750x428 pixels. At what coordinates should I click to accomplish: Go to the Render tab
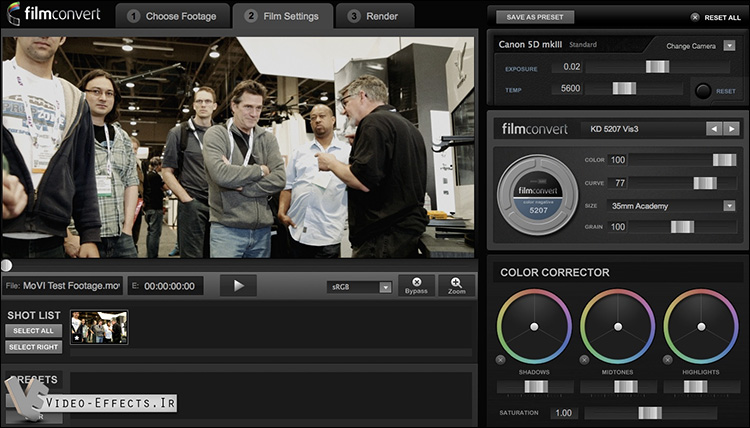[375, 16]
